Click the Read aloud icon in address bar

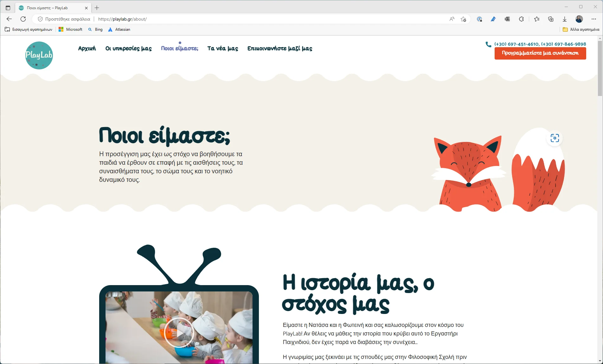(452, 19)
